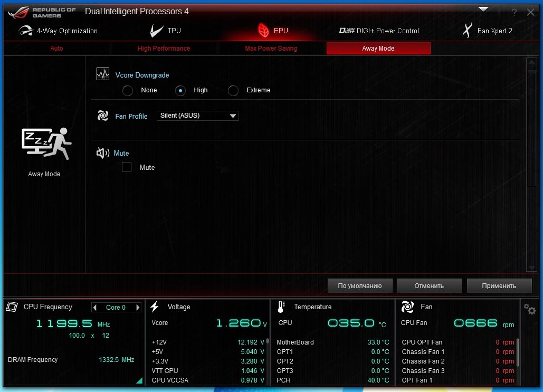This screenshot has height=392, width=543.
Task: Click the Отменить button
Action: (x=430, y=285)
